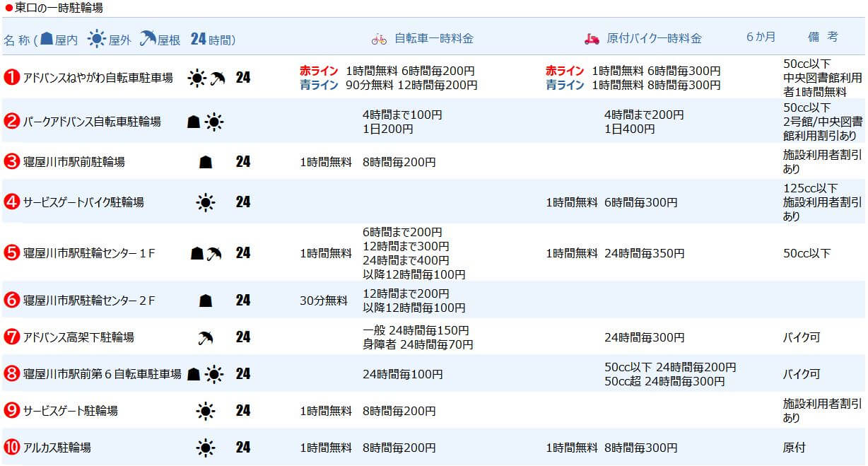Click the red number 5 circle
868x466 pixels.
coord(11,253)
